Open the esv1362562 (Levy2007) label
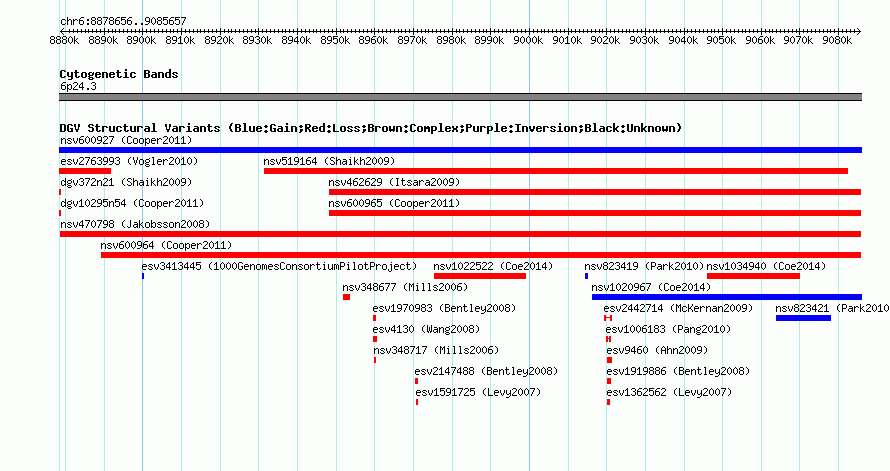890x471 pixels. pos(669,392)
